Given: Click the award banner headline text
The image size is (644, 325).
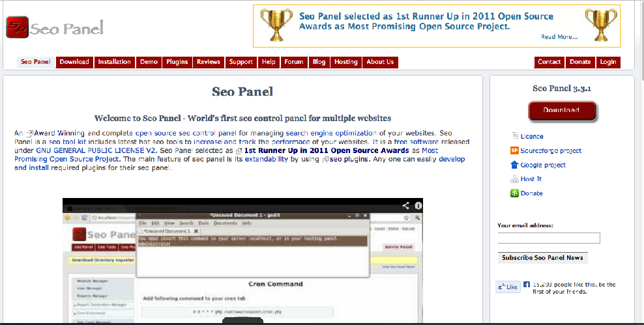Looking at the screenshot, I should tap(426, 21).
